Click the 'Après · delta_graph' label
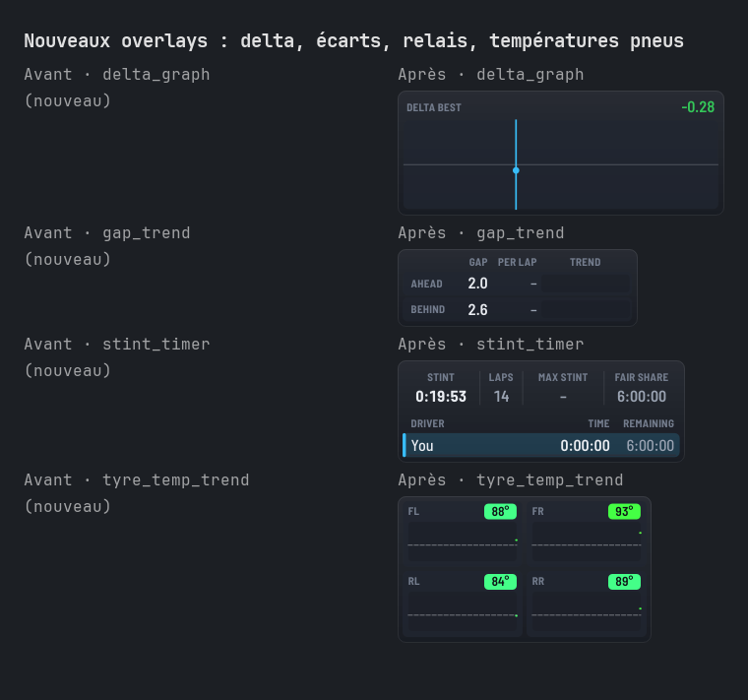Screen dimensions: 748x700 (x=491, y=75)
